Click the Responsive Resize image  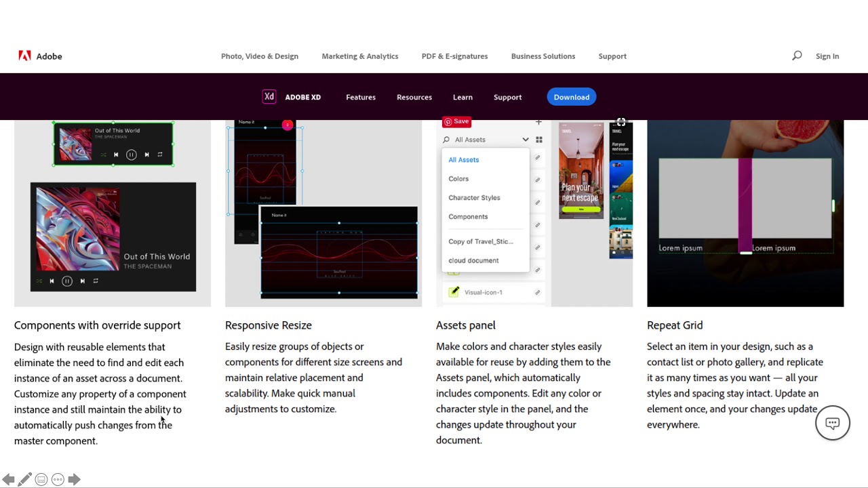click(323, 213)
